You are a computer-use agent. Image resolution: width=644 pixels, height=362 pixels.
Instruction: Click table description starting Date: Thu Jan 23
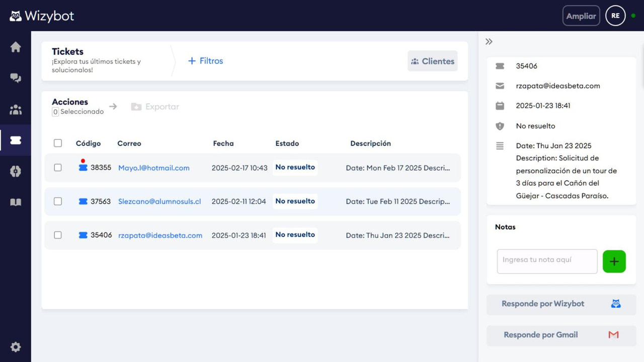pos(398,235)
